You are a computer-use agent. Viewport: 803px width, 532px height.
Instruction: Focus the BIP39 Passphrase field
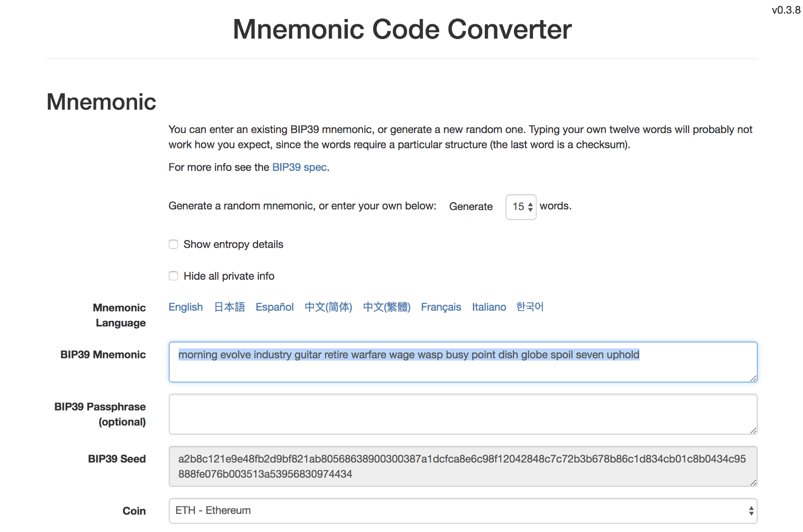[462, 414]
